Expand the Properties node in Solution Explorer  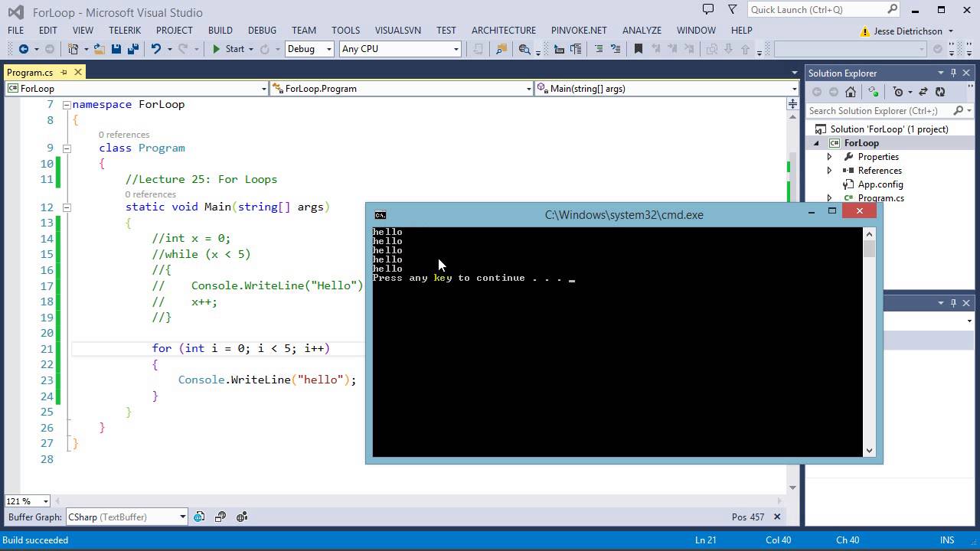click(829, 157)
